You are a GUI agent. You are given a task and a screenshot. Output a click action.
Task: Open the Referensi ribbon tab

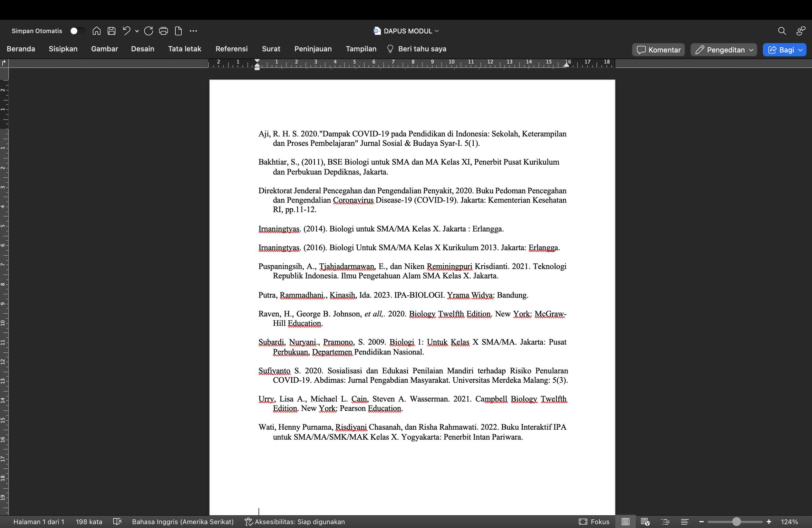[231, 49]
